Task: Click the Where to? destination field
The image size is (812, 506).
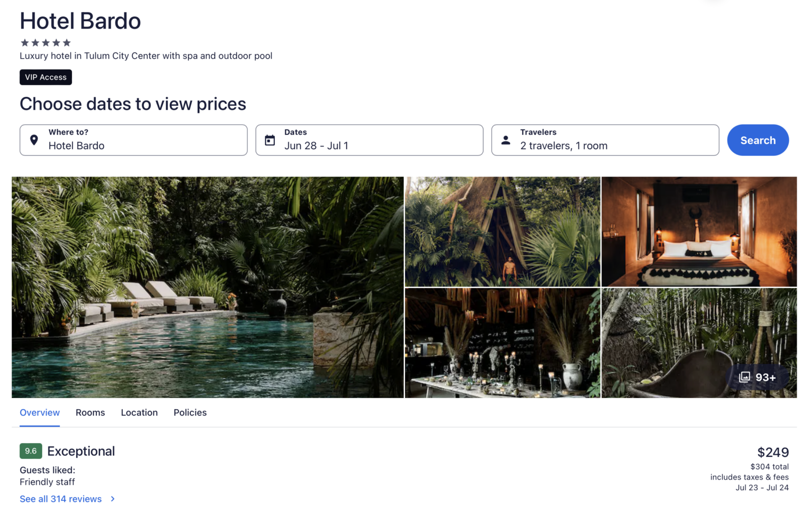Action: pos(133,140)
